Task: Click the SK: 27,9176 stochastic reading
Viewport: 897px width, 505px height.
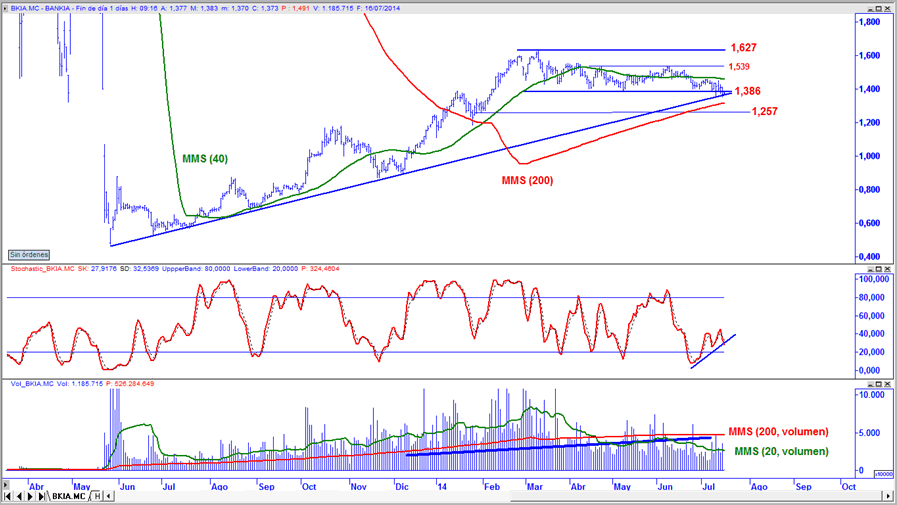Action: point(97,268)
